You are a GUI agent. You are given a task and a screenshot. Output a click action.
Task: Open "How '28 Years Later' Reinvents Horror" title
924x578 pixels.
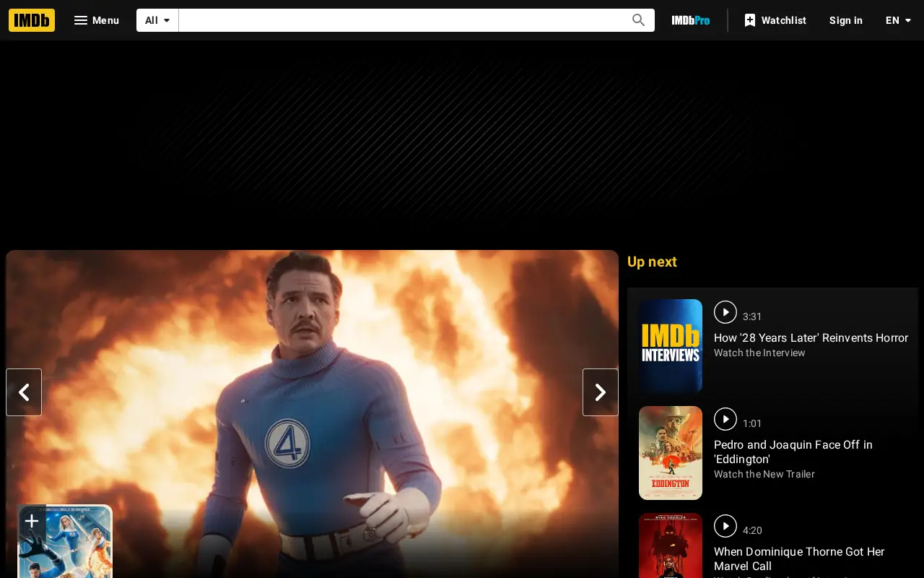coord(811,337)
